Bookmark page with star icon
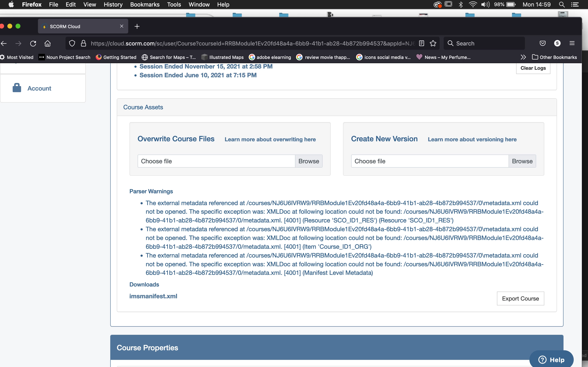Image resolution: width=588 pixels, height=367 pixels. (433, 43)
